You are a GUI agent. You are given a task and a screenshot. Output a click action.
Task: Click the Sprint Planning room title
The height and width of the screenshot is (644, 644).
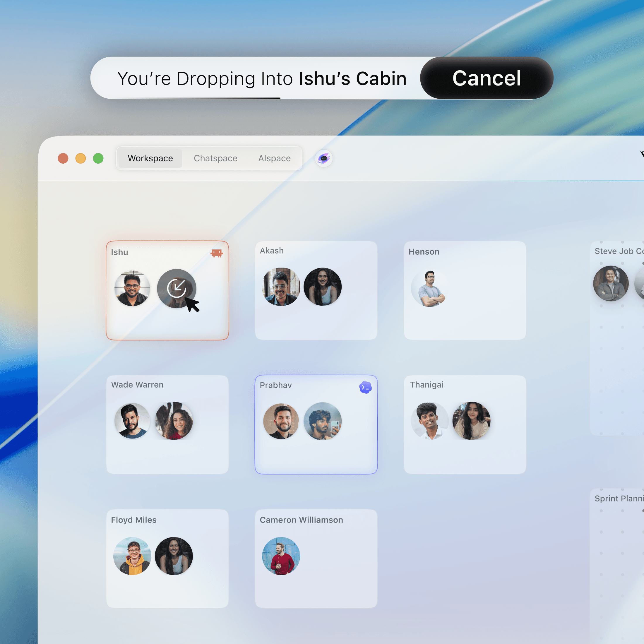click(x=619, y=498)
